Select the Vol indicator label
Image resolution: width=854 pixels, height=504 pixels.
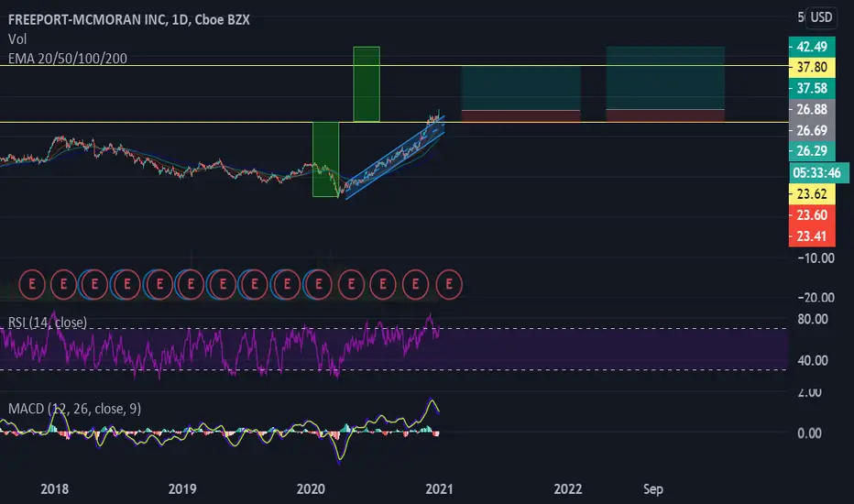tap(17, 39)
